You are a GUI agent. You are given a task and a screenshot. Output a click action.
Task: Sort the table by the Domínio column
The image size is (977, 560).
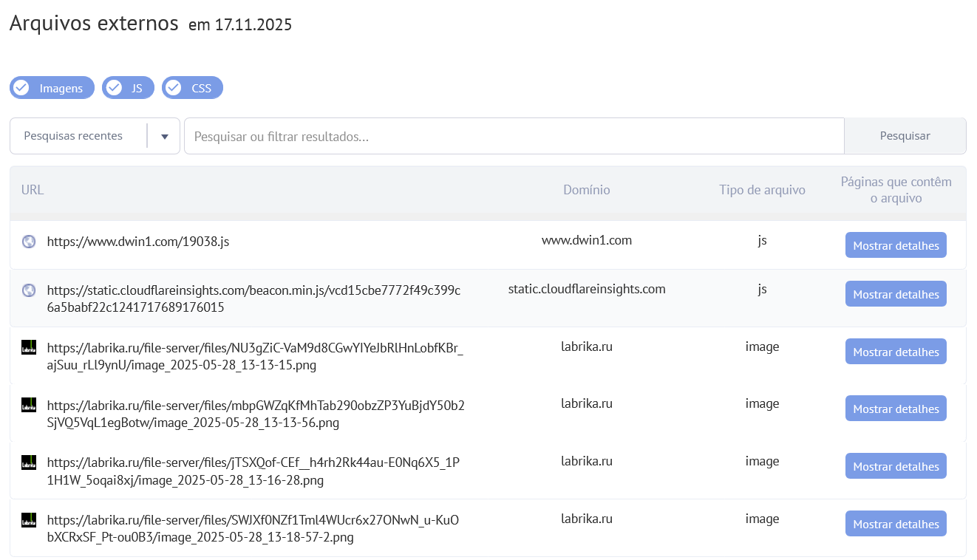[x=586, y=189]
